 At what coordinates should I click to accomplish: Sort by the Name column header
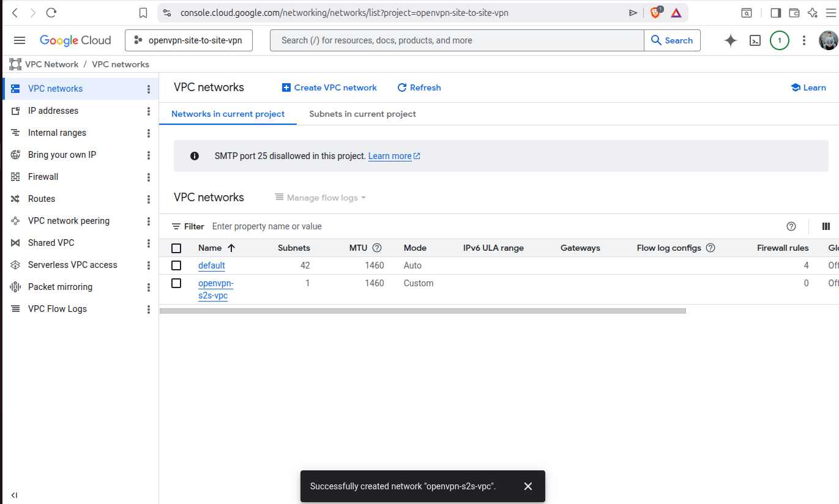pyautogui.click(x=217, y=248)
